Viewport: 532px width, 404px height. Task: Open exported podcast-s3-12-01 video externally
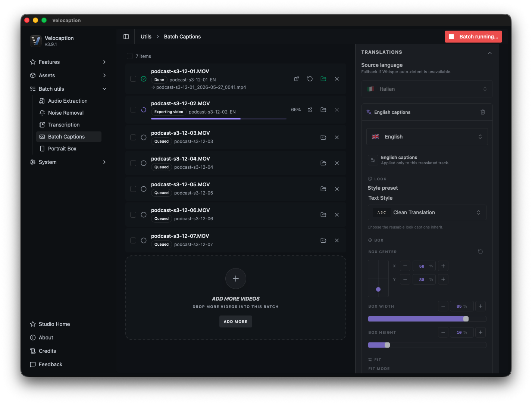[x=297, y=79]
